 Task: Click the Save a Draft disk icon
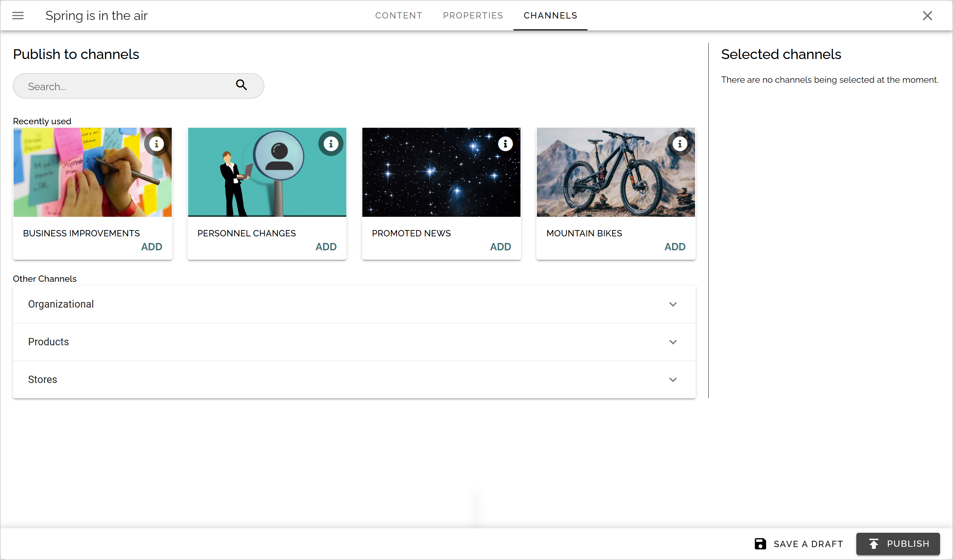point(760,544)
